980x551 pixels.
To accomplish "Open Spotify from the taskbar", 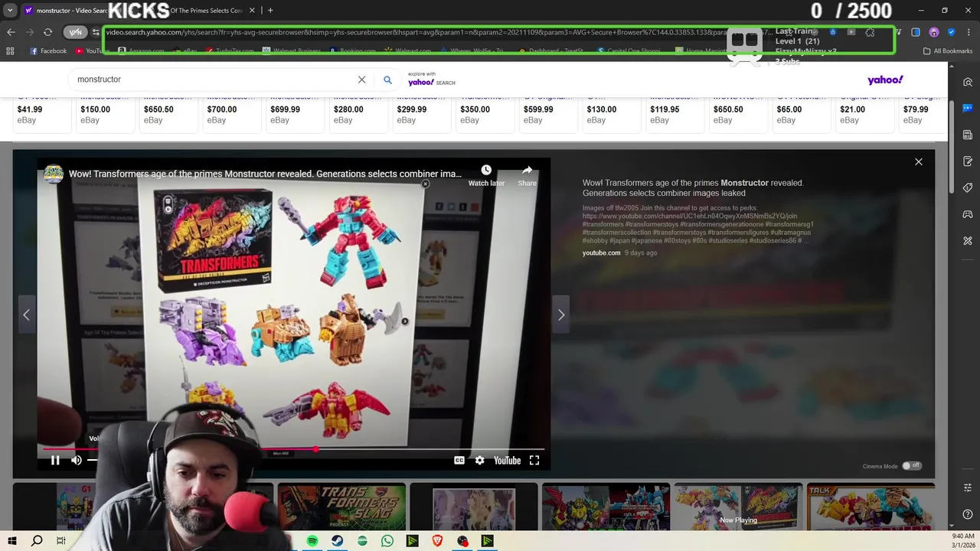I will click(x=312, y=541).
